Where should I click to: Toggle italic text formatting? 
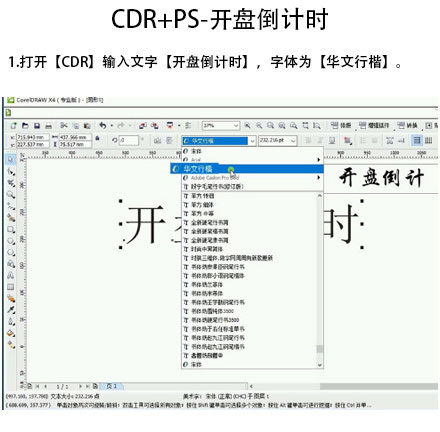point(320,140)
